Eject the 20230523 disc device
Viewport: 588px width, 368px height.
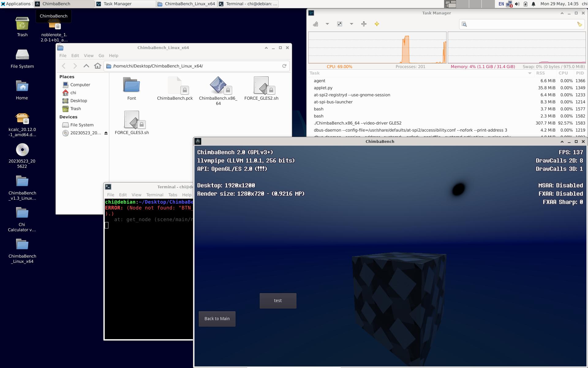coord(106,133)
